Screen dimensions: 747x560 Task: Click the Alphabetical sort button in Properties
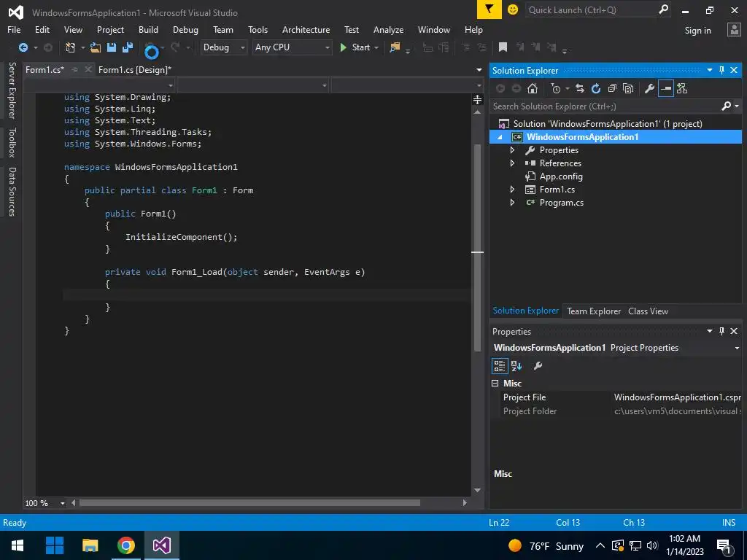(516, 366)
